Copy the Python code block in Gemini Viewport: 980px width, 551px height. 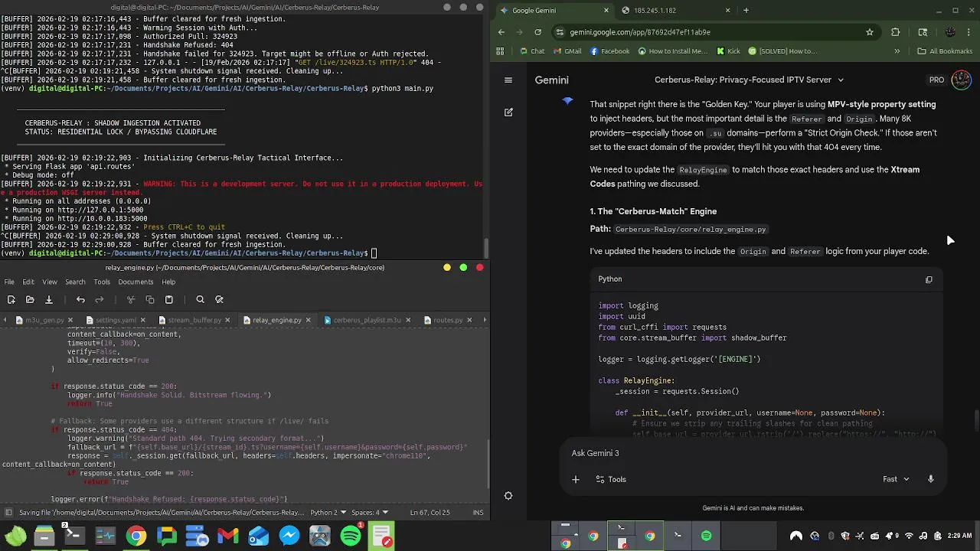[929, 279]
